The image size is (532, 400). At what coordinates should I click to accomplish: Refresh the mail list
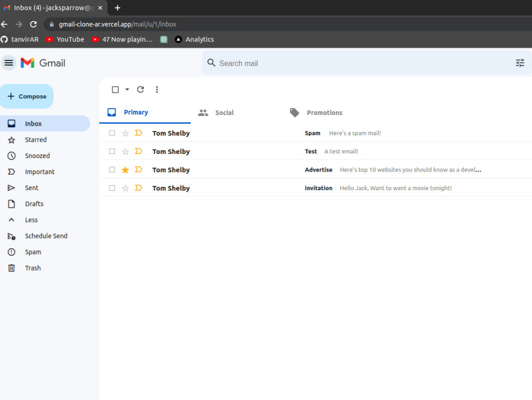[x=140, y=89]
